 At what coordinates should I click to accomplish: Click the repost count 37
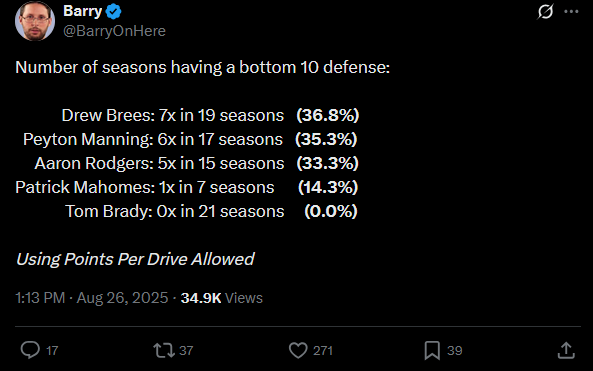186,351
